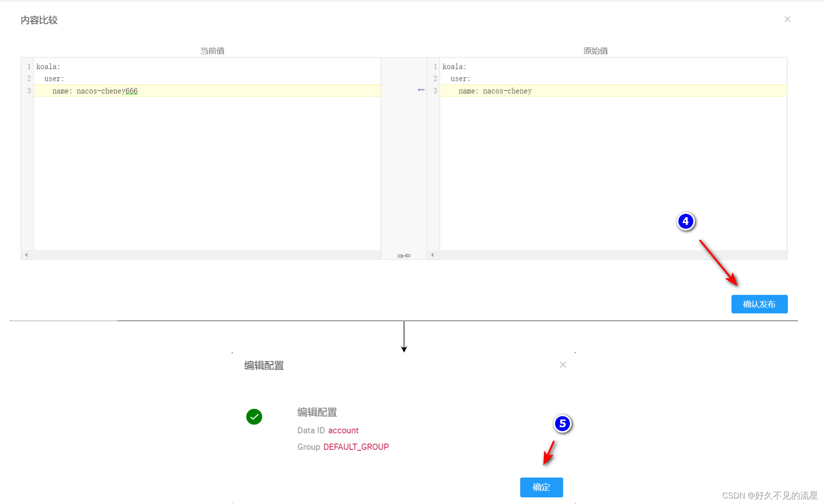This screenshot has height=504, width=825.
Task: Click the DEFAULT_GROUP value
Action: pos(356,447)
